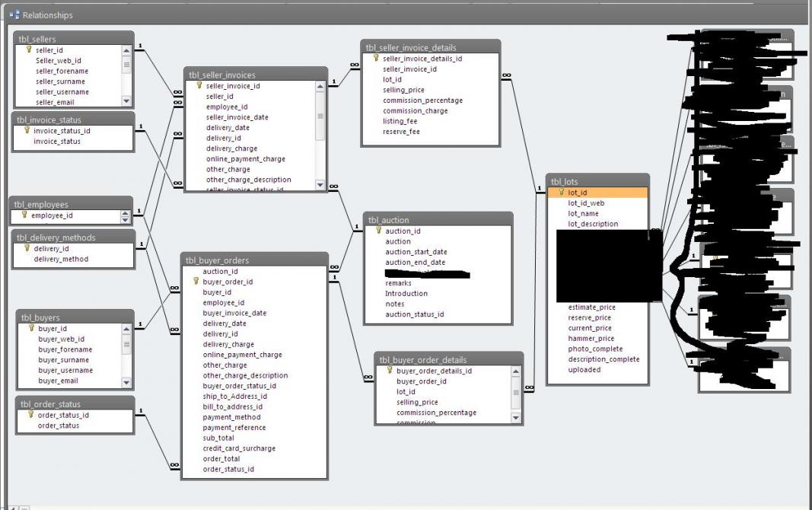Select the tbl_sellers table title bar

(x=74, y=39)
